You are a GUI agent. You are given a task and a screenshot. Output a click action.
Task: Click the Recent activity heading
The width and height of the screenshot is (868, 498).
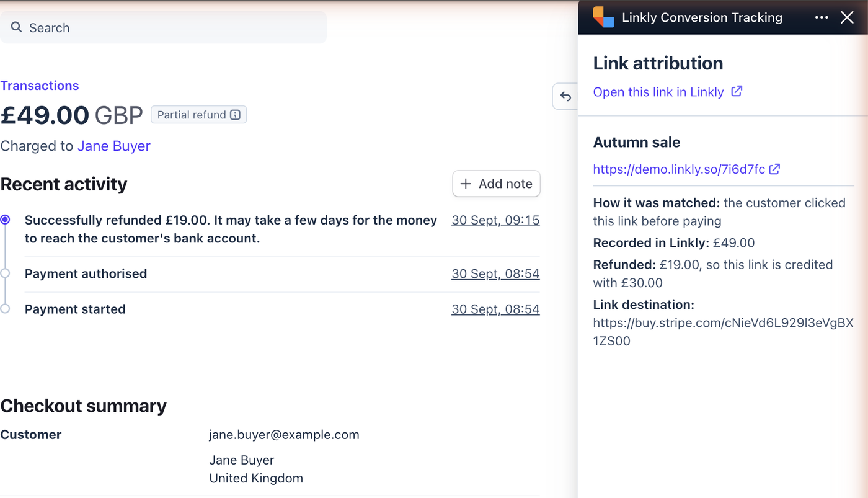tap(64, 184)
